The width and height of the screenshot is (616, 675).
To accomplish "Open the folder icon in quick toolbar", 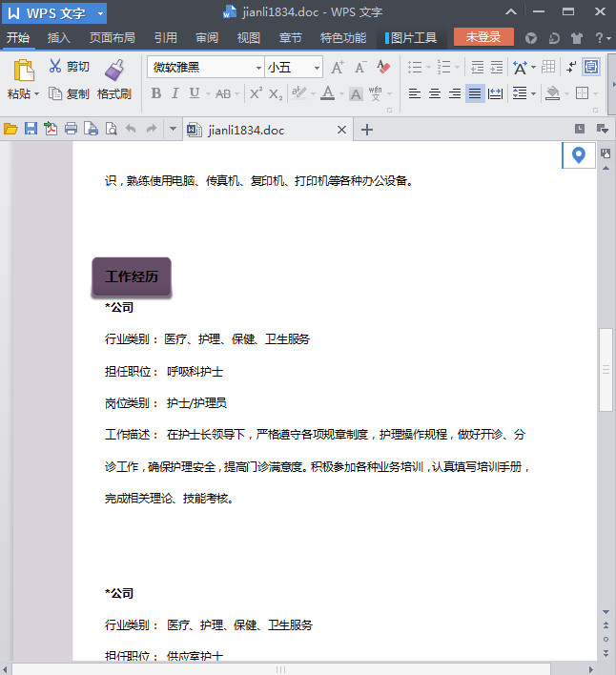I will tap(10, 129).
